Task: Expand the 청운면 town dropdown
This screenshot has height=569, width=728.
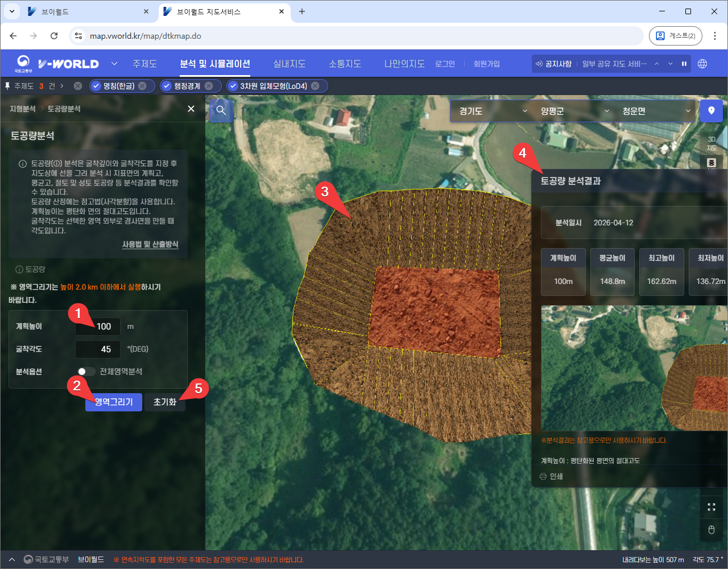Action: coord(656,111)
